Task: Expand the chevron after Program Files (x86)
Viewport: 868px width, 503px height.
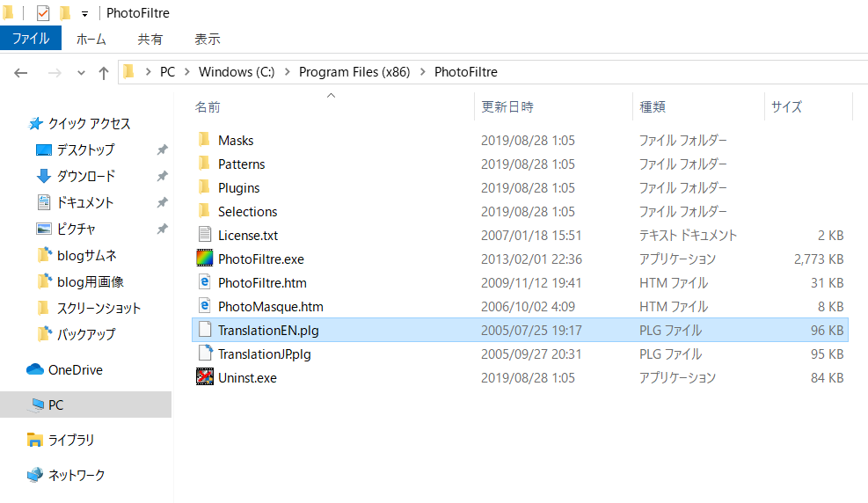Action: [423, 72]
